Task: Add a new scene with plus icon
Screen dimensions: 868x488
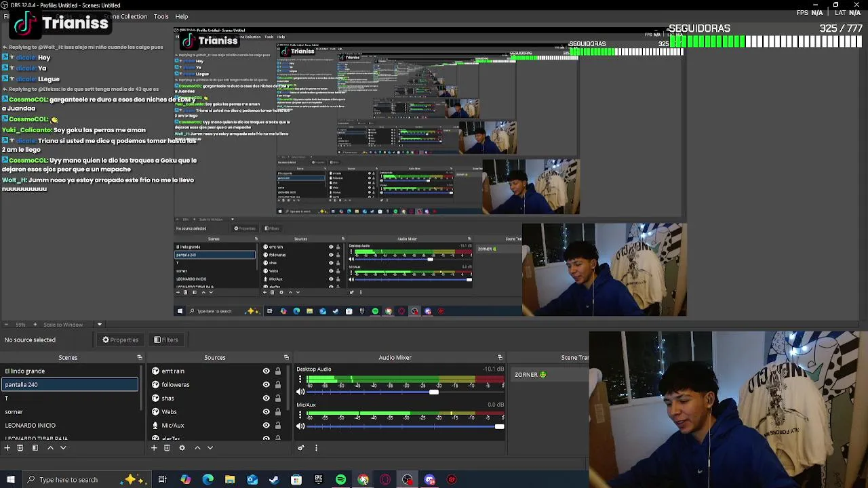Action: pos(7,447)
